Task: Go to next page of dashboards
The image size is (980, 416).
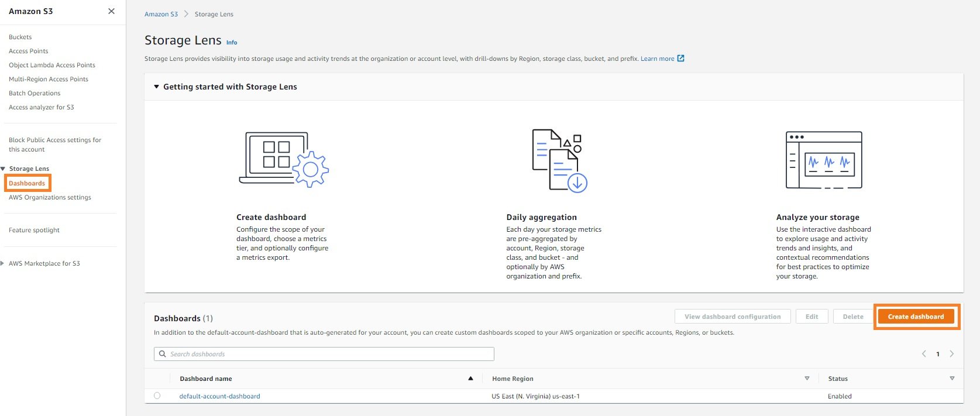Action: (951, 354)
